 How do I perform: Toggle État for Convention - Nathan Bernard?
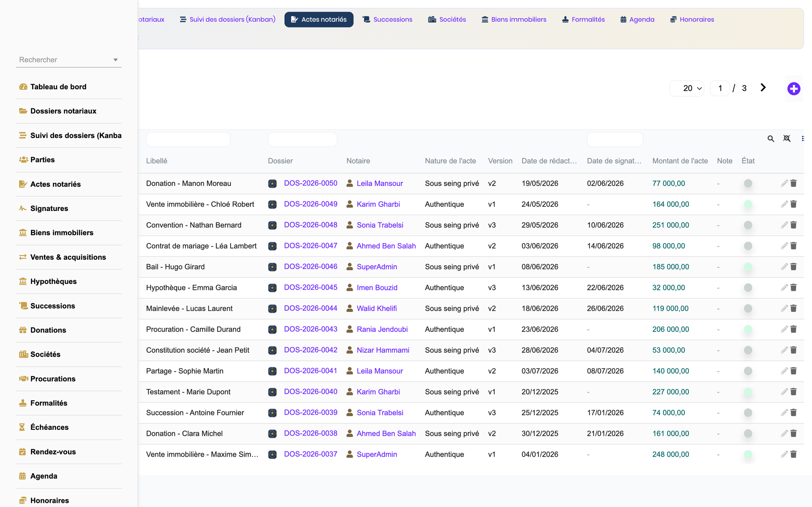tap(748, 225)
